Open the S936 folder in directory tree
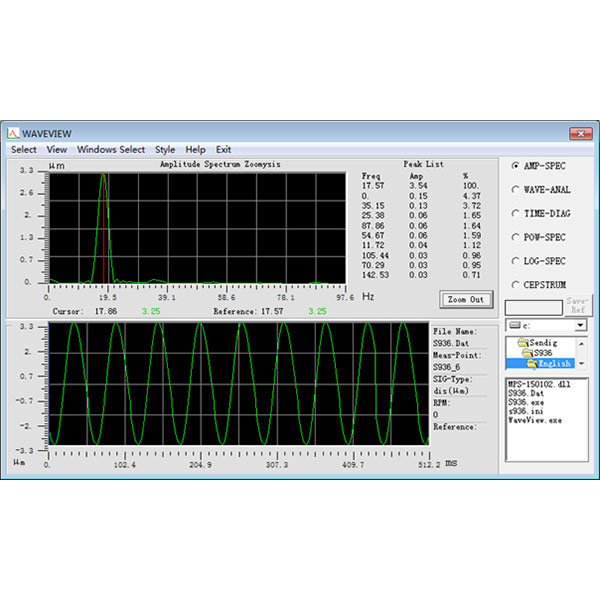 539,353
